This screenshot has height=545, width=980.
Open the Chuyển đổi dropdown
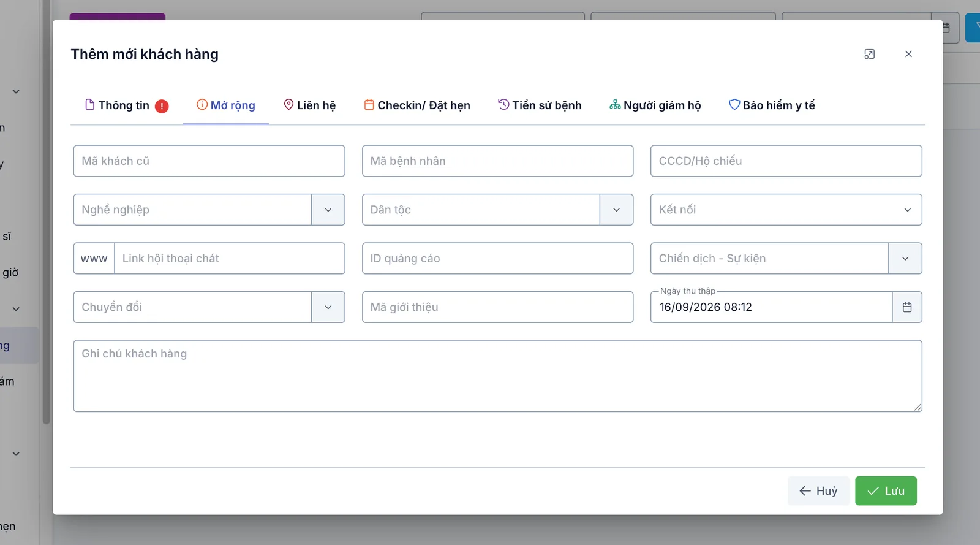pyautogui.click(x=328, y=307)
